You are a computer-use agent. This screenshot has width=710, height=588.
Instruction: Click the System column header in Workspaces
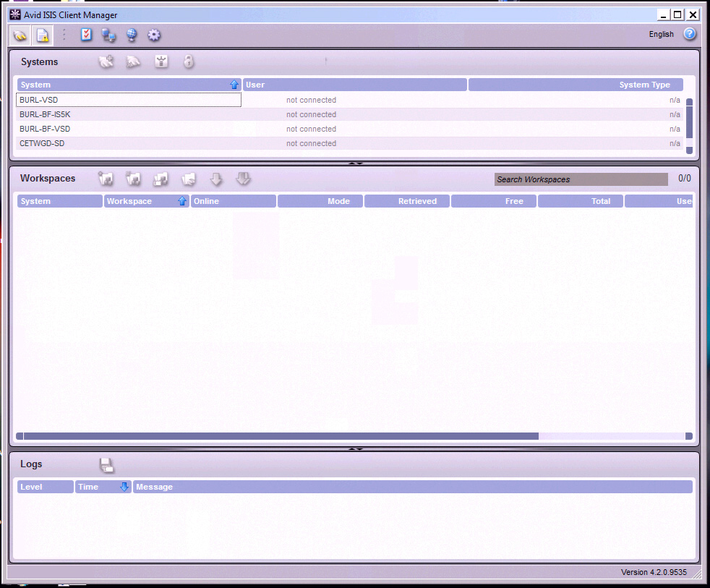point(60,201)
